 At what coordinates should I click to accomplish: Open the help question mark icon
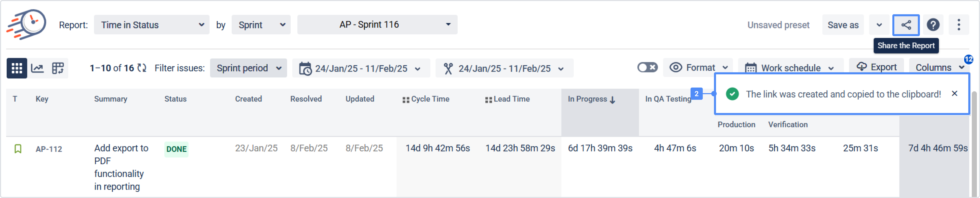933,25
